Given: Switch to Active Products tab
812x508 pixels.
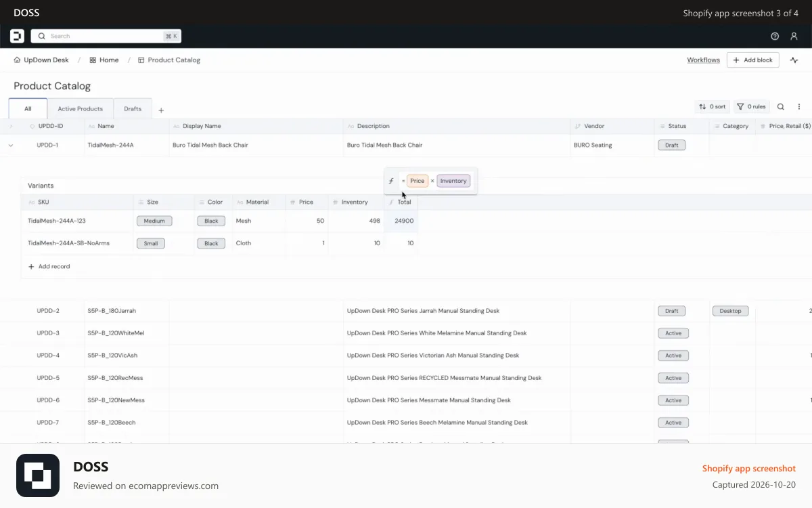Looking at the screenshot, I should pyautogui.click(x=80, y=108).
